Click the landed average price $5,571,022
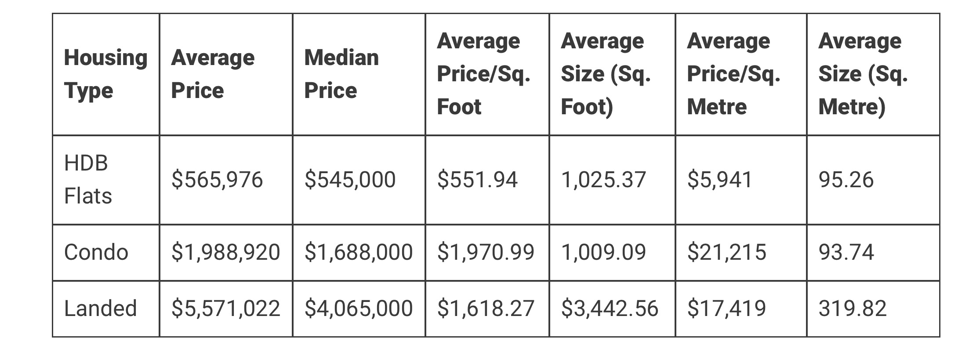 point(225,308)
